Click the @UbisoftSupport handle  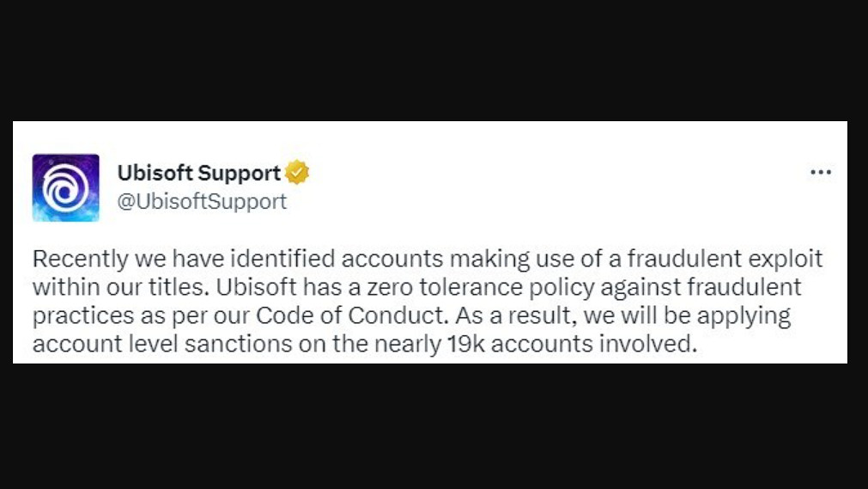(202, 202)
